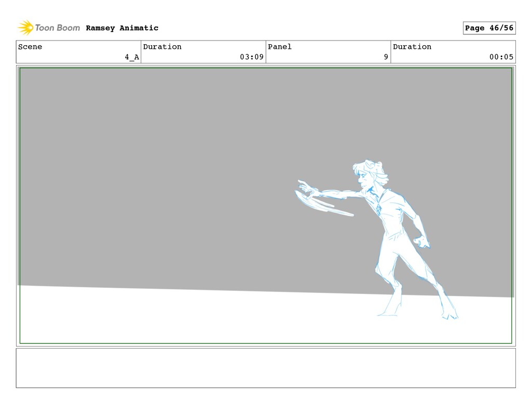Select the panel number '9'

[x=386, y=57]
